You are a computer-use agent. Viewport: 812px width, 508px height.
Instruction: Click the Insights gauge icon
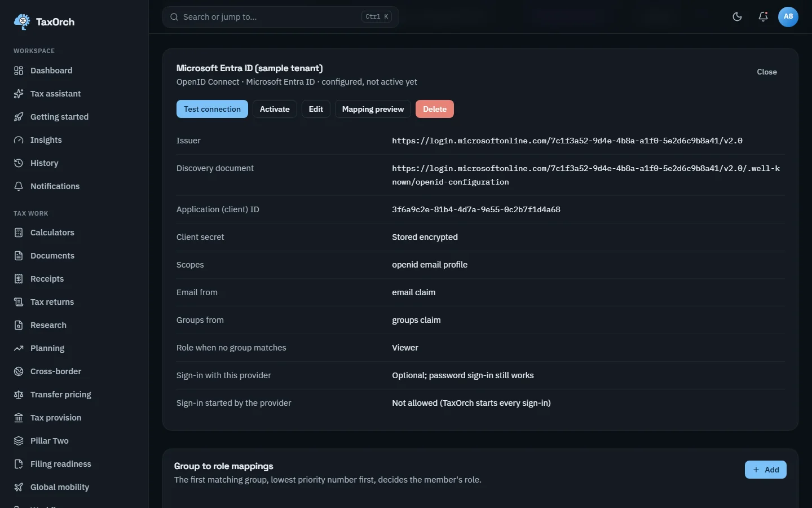pos(19,140)
